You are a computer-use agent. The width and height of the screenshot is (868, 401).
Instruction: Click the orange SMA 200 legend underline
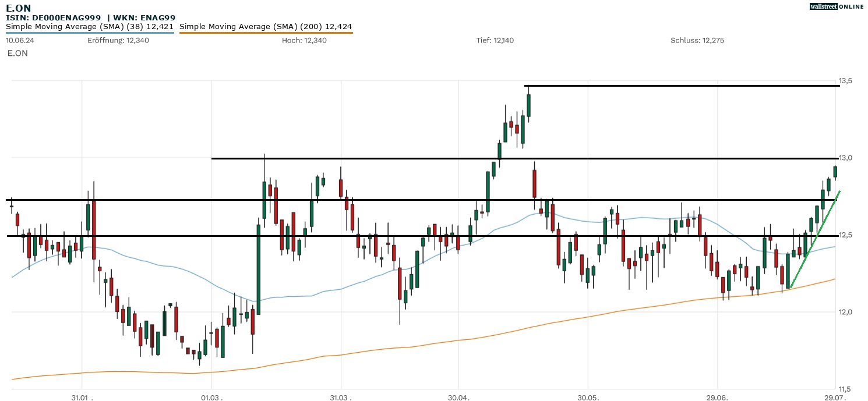click(x=266, y=33)
